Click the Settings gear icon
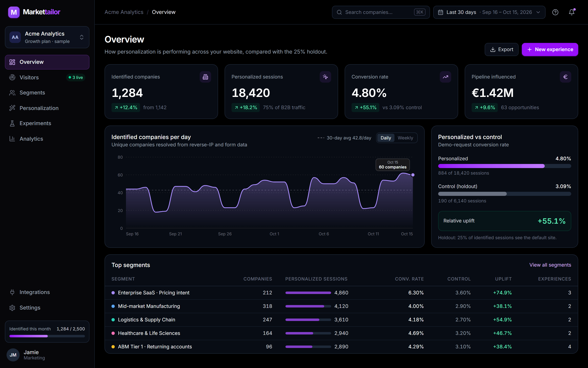588x368 pixels. [x=12, y=308]
